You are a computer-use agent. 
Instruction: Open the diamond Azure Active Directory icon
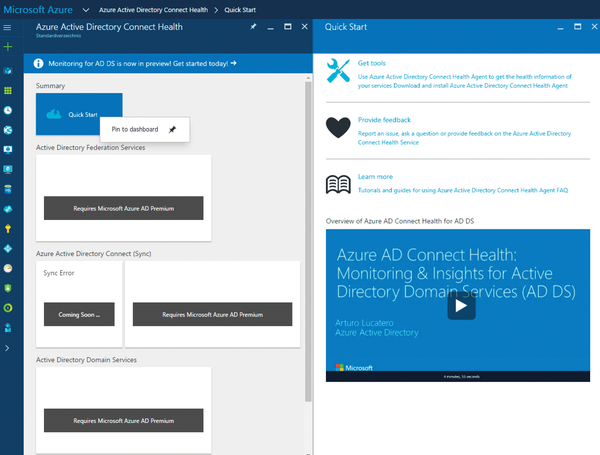pos(8,249)
